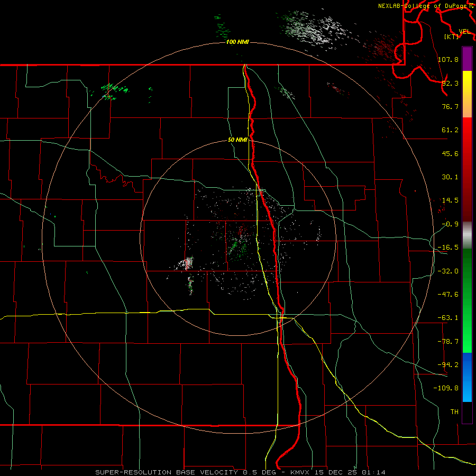Click the blue color bar segment
The height and width of the screenshot is (476, 476).
tap(467, 377)
